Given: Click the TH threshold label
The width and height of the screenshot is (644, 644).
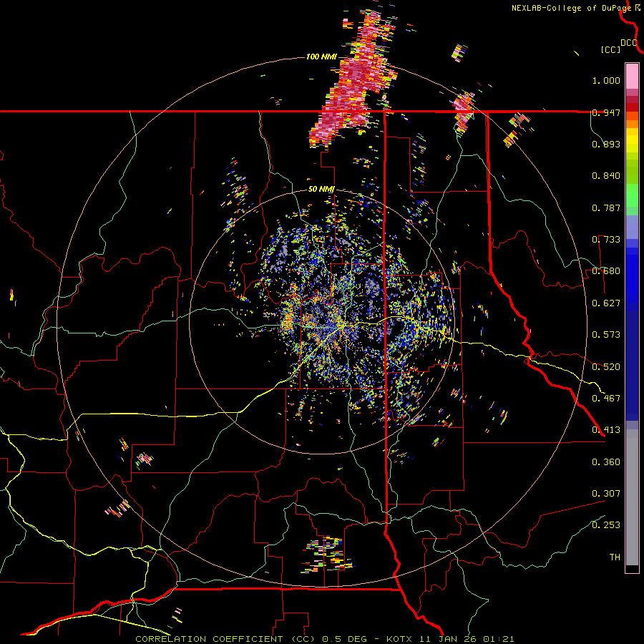Looking at the screenshot, I should 615,557.
